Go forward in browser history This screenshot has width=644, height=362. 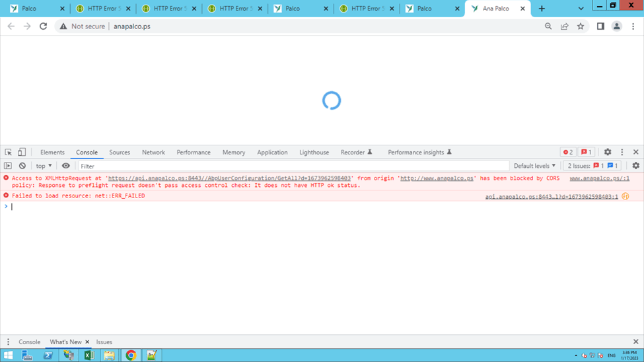(27, 26)
